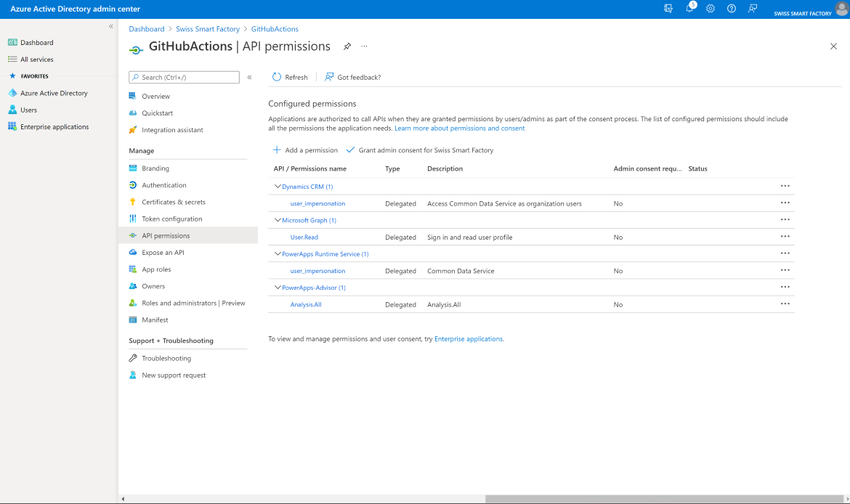Click the horizontal scrollbar thumb
The width and height of the screenshot is (850, 504).
coord(664,499)
